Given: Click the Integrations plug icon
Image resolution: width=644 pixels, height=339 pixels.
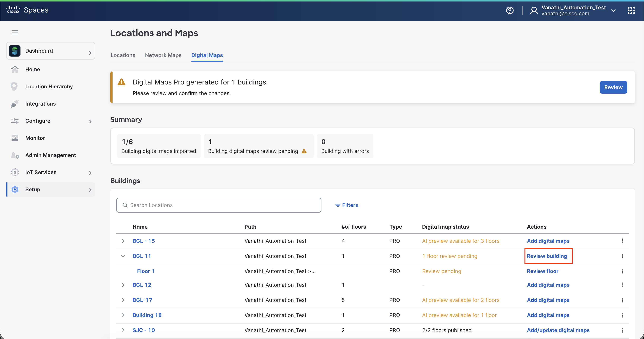Looking at the screenshot, I should pyautogui.click(x=15, y=103).
